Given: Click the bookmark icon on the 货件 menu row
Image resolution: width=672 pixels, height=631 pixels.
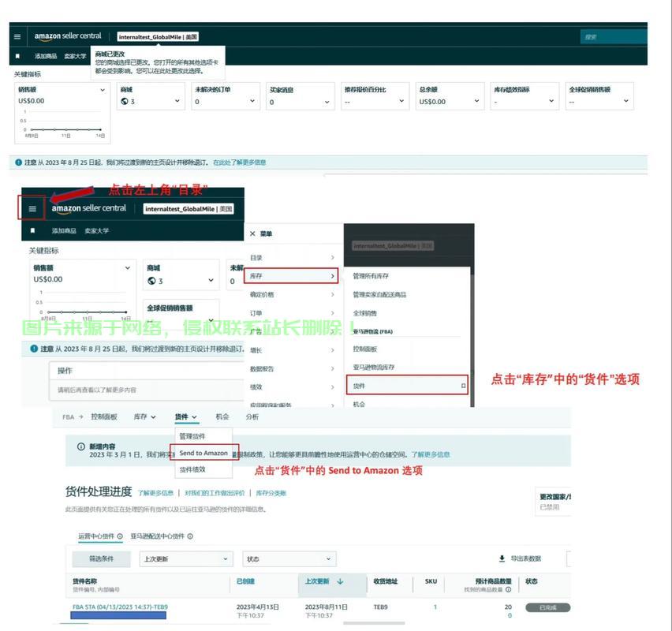Looking at the screenshot, I should tap(463, 386).
